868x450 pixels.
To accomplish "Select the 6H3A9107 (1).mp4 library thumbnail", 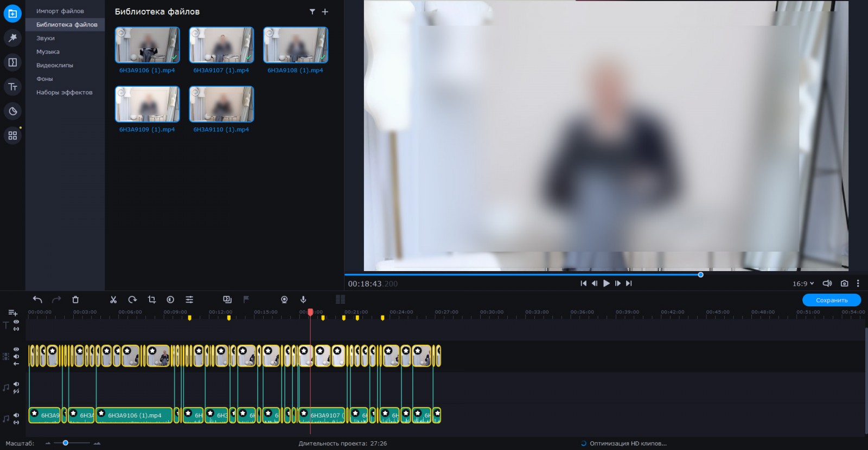I will 221,45.
